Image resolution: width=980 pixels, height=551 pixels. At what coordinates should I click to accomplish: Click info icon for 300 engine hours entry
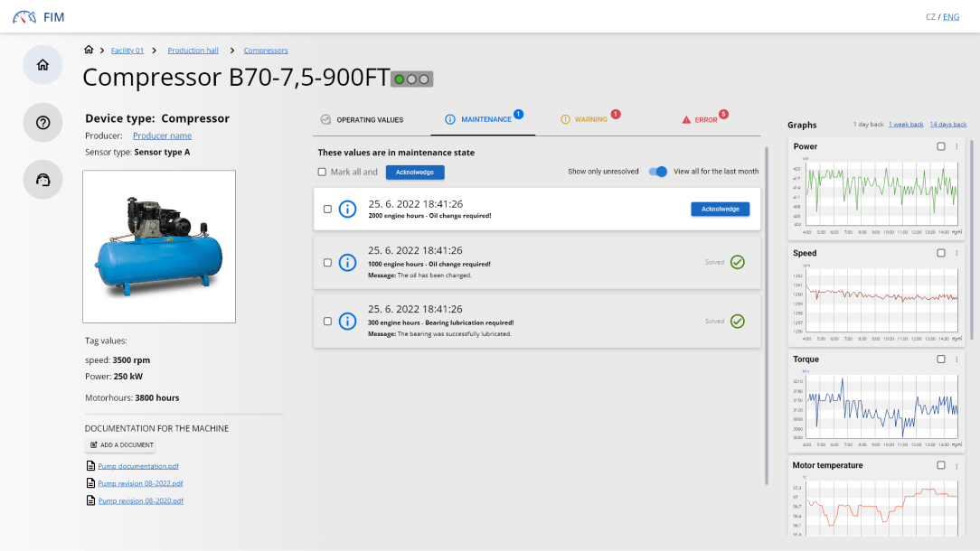tap(347, 321)
